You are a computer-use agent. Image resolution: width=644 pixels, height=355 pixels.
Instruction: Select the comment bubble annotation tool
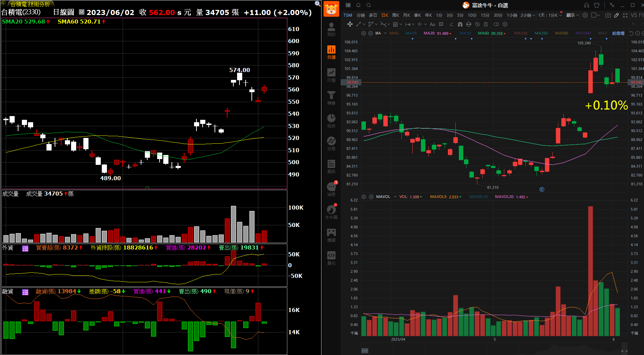pyautogui.click(x=441, y=24)
